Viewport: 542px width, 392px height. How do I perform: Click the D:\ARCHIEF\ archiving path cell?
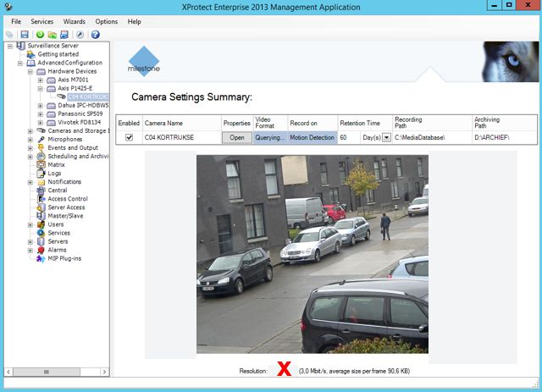[x=505, y=137]
